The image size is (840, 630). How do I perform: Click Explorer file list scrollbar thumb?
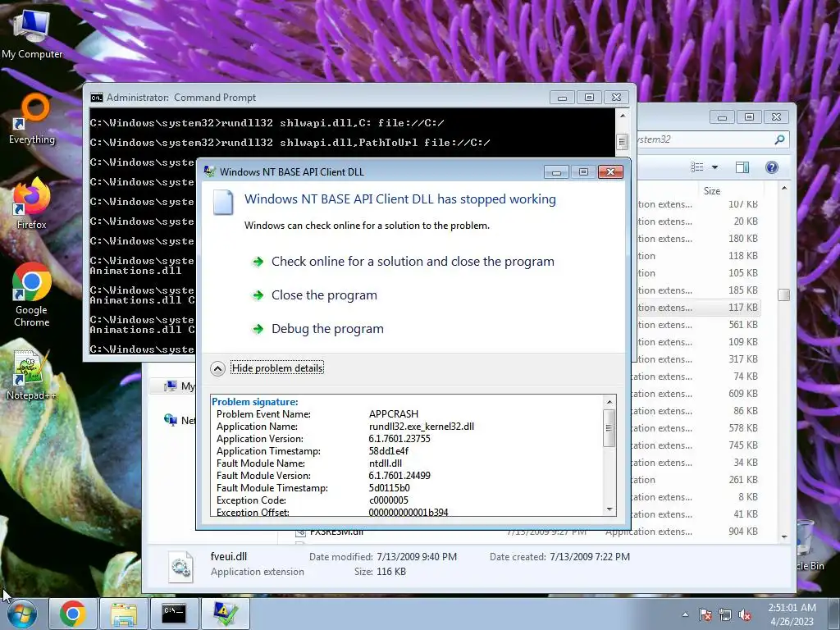click(784, 294)
